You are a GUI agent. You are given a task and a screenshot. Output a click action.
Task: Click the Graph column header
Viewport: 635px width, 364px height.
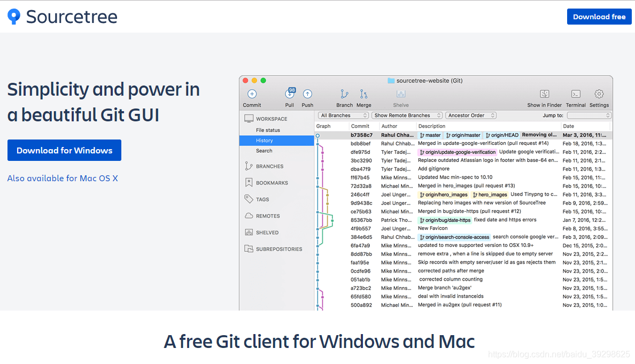click(x=323, y=126)
